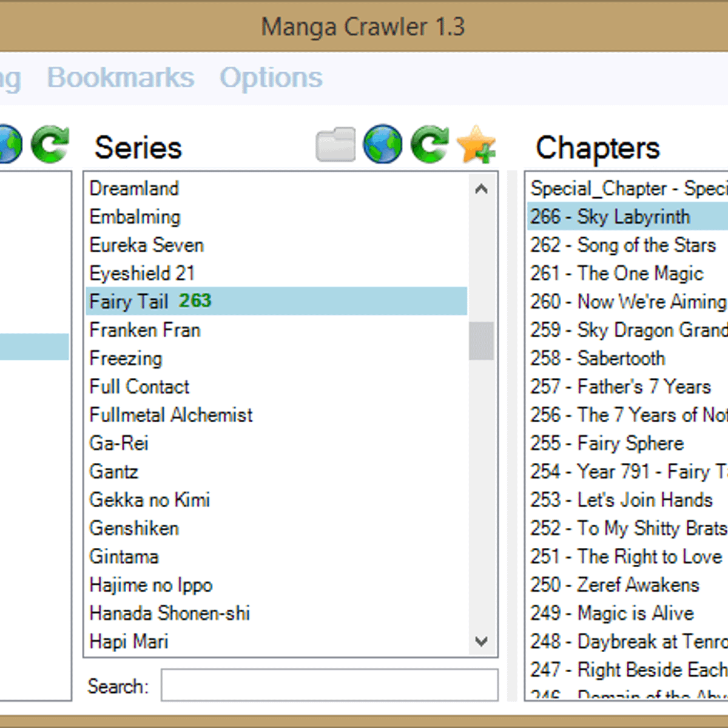The height and width of the screenshot is (728, 728).
Task: Select chapter 250 - Zeref Awakens
Action: tap(615, 585)
